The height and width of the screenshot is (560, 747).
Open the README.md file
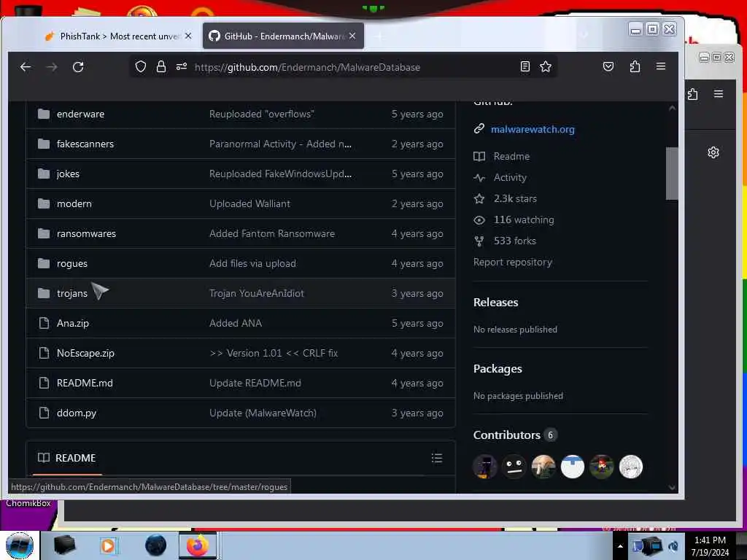(85, 383)
